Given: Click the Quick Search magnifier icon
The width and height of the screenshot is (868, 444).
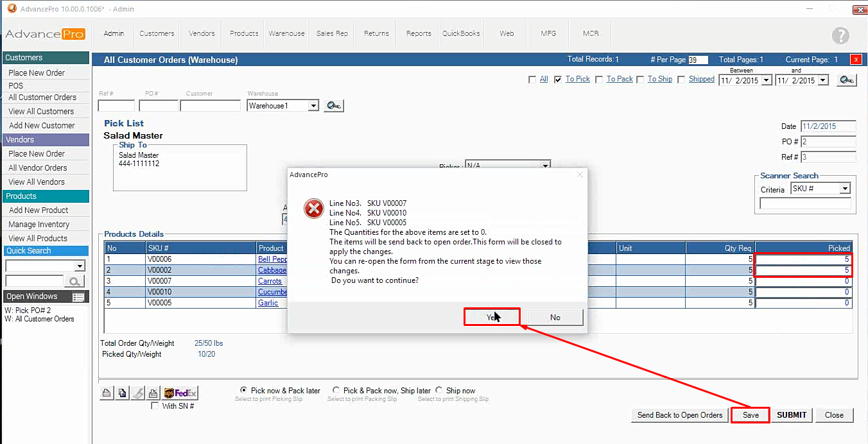Looking at the screenshot, I should point(74,282).
